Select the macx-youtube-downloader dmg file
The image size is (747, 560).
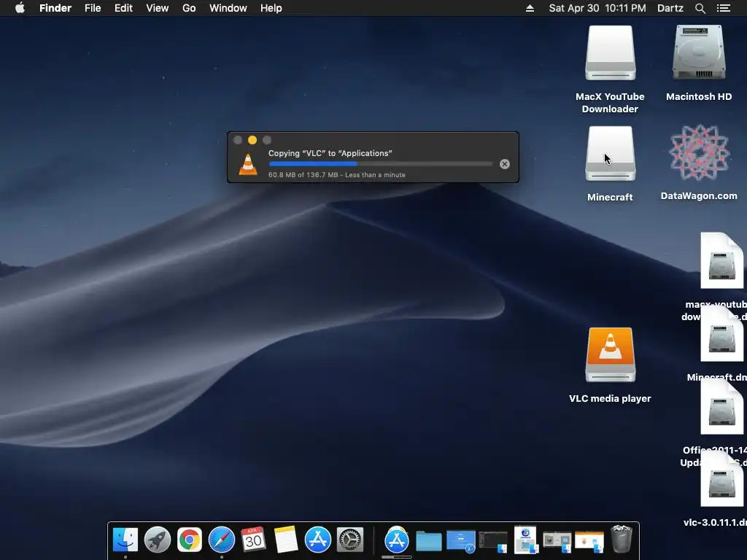pos(721,260)
